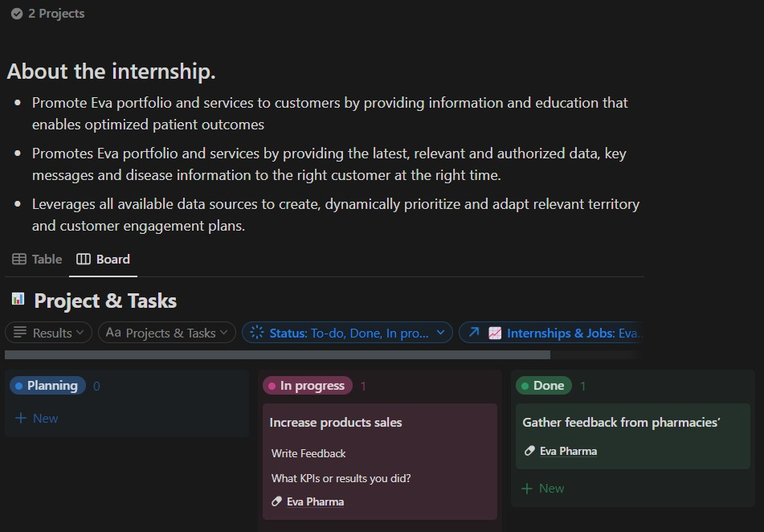Open the Projects & Tasks property dropdown

167,333
